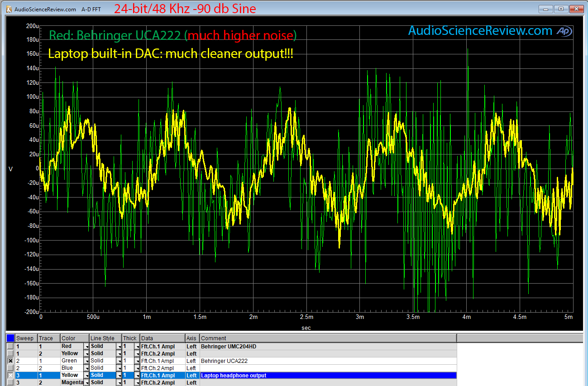This screenshot has height=386, width=588.
Task: Click the Color column header
Action: click(75, 338)
